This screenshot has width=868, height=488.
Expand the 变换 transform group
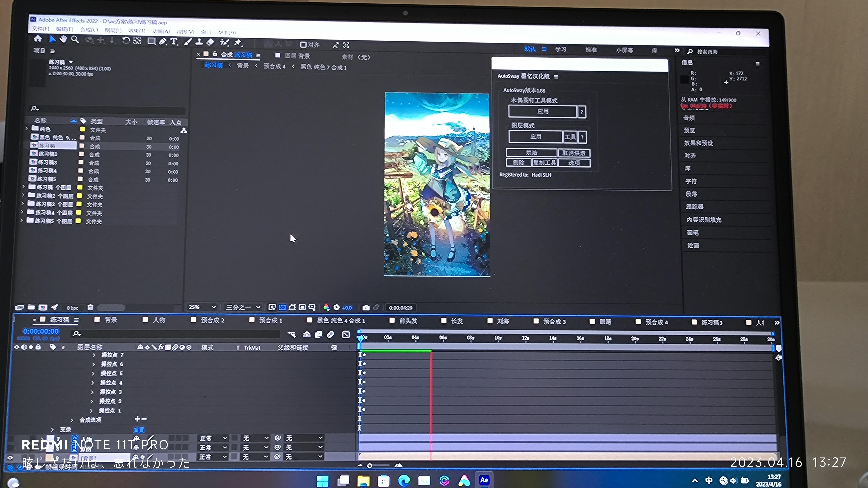[x=52, y=430]
